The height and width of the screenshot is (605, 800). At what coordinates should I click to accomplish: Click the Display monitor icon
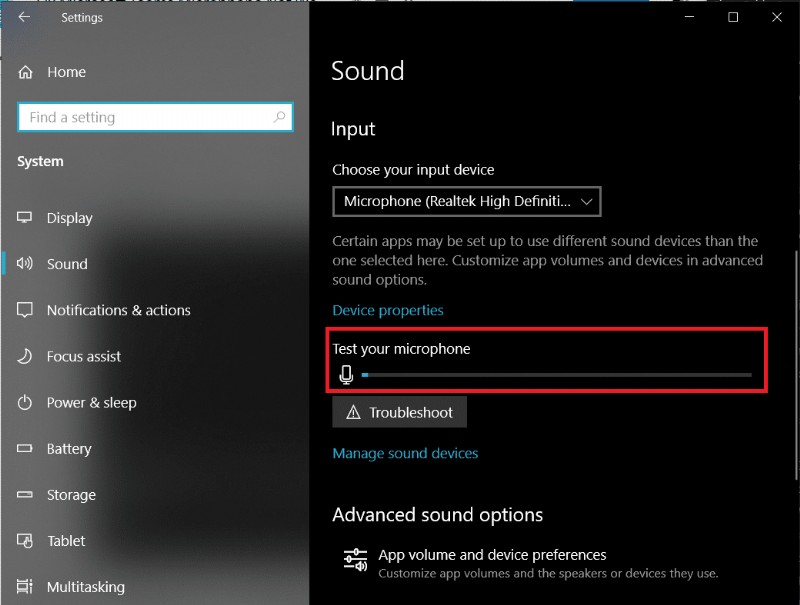25,218
